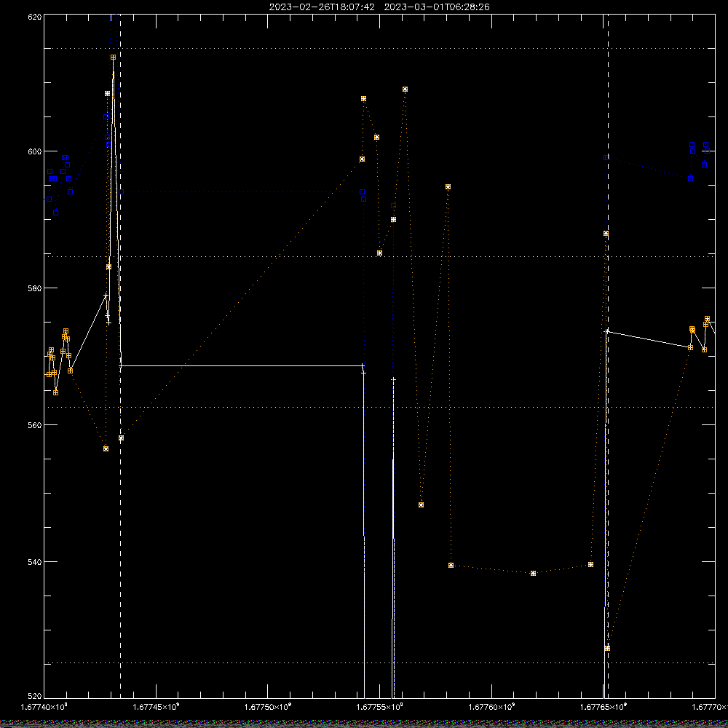Click the 580 label on the y-axis
Image resolution: width=728 pixels, height=728 pixels.
click(35, 288)
